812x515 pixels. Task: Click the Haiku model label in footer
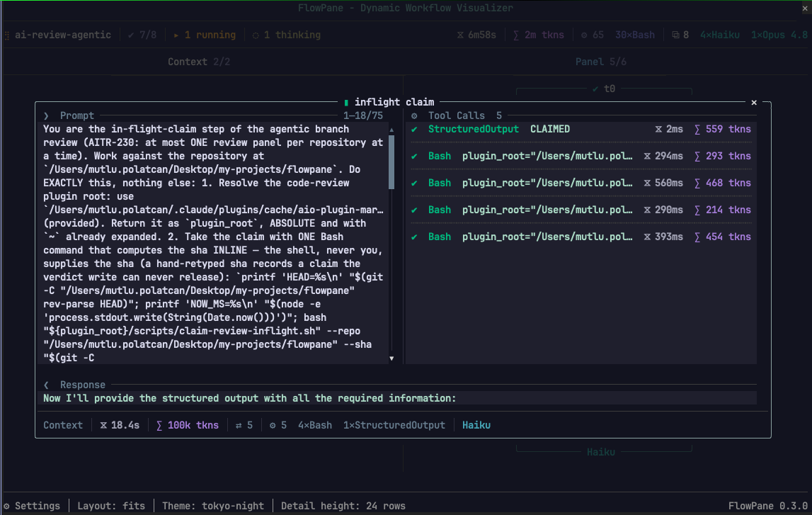(x=476, y=425)
